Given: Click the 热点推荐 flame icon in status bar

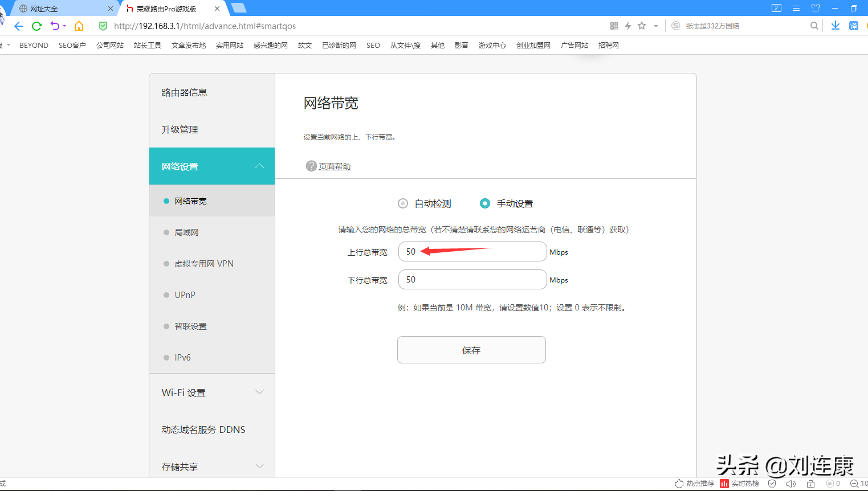Looking at the screenshot, I should tap(679, 484).
